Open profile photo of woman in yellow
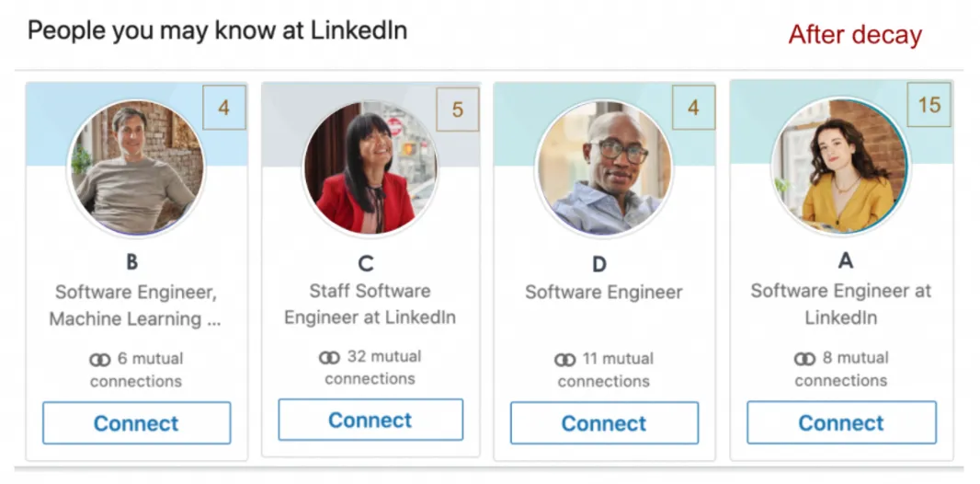This screenshot has width=980, height=484. pyautogui.click(x=840, y=167)
